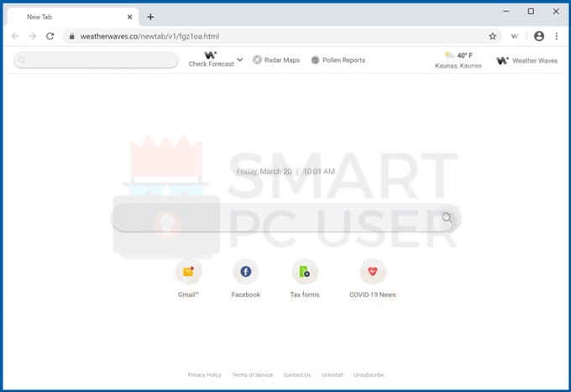The image size is (571, 392).
Task: Click the Tax forms label text
Action: point(305,295)
